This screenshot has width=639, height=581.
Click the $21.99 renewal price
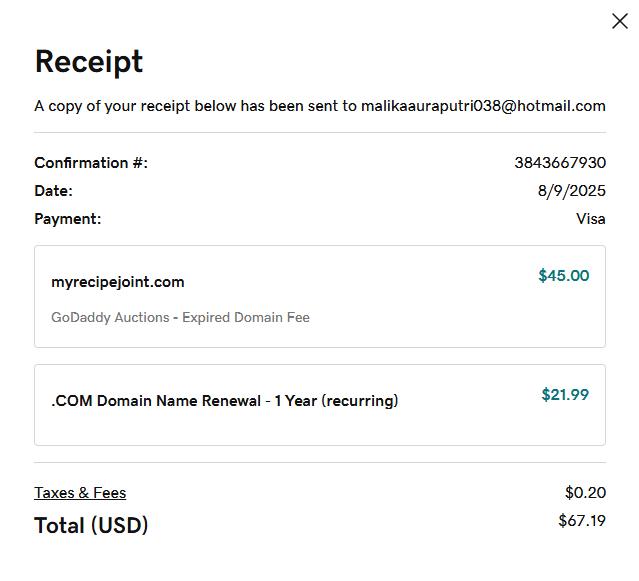click(x=565, y=394)
